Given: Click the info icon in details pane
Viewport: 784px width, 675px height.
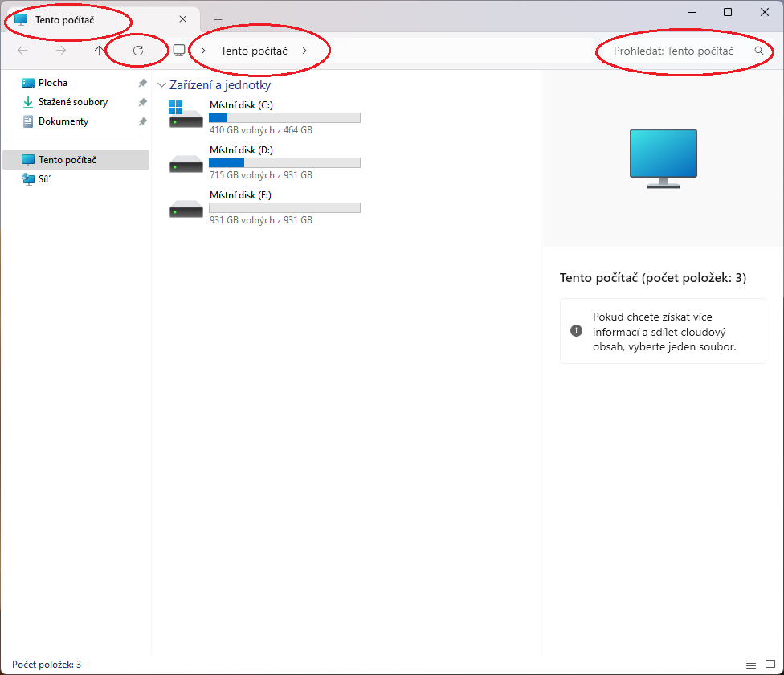Looking at the screenshot, I should tap(576, 330).
